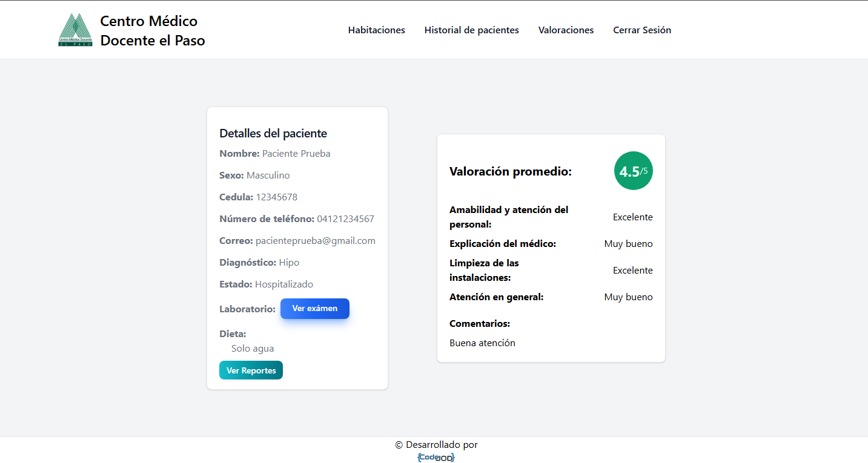
Task: Click the Centro Médico Docente el Paso title
Action: pyautogui.click(x=152, y=31)
